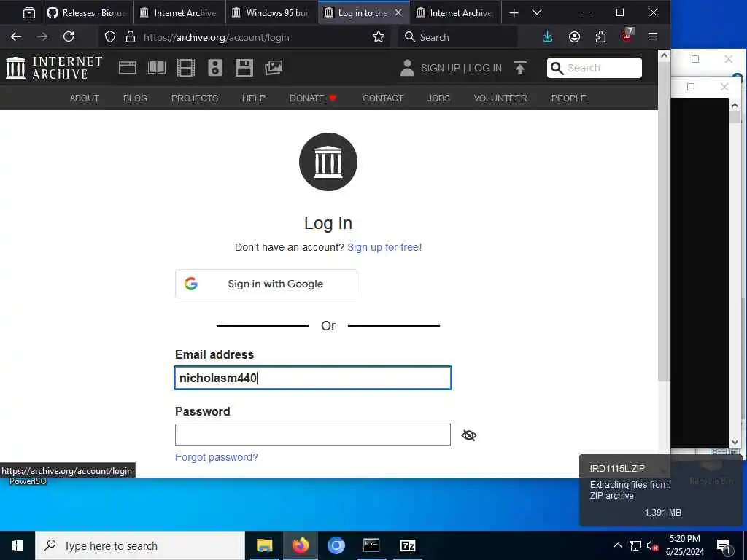Screen dimensions: 747x560
Task: Click the scroll up arrow on page scrollbar
Action: click(664, 55)
